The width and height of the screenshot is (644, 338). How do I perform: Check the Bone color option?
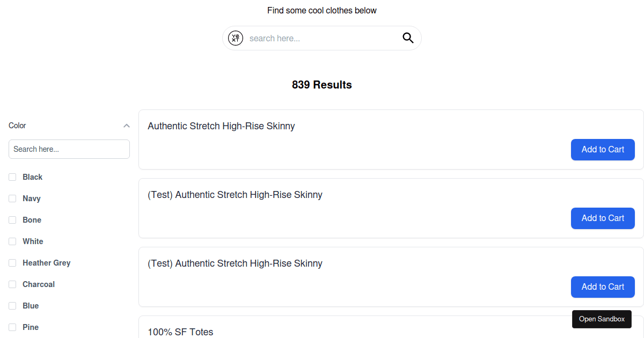[x=12, y=220]
